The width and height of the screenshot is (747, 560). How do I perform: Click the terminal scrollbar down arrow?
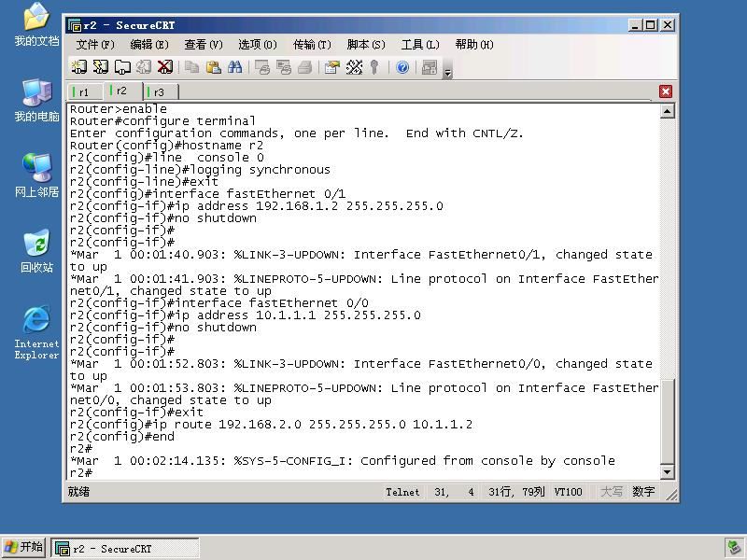point(667,472)
